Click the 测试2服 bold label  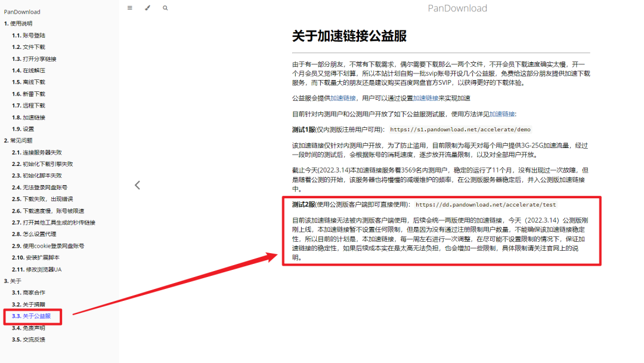tap(304, 204)
